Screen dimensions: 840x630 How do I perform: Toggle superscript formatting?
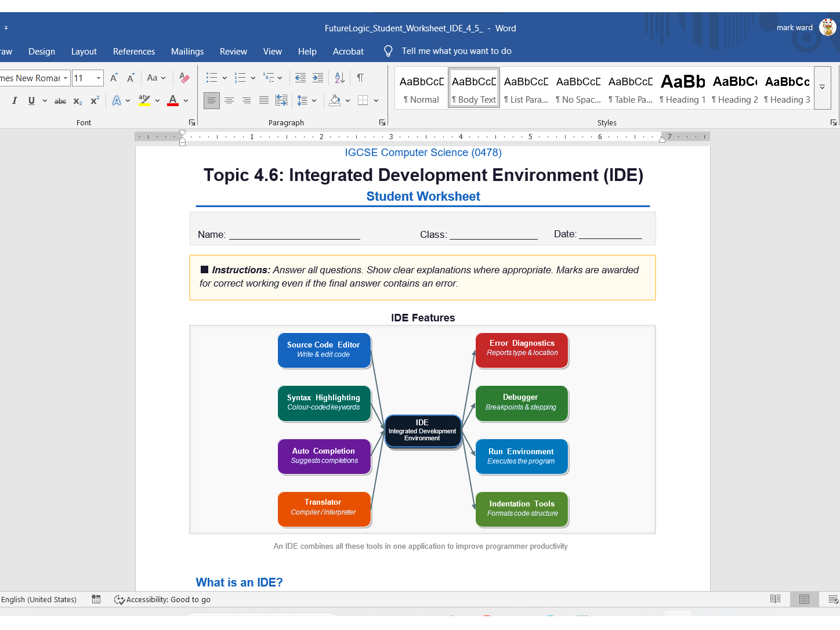pos(95,100)
